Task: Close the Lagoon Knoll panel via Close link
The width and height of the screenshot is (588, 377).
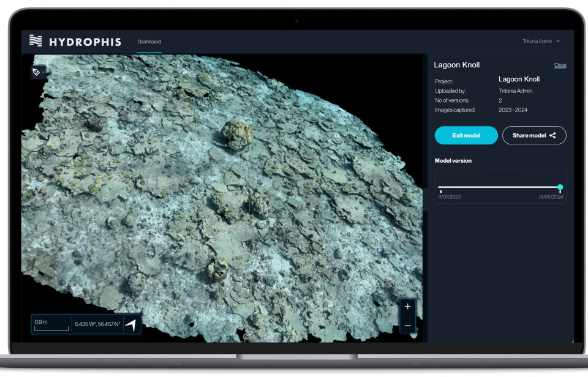Action: tap(560, 65)
